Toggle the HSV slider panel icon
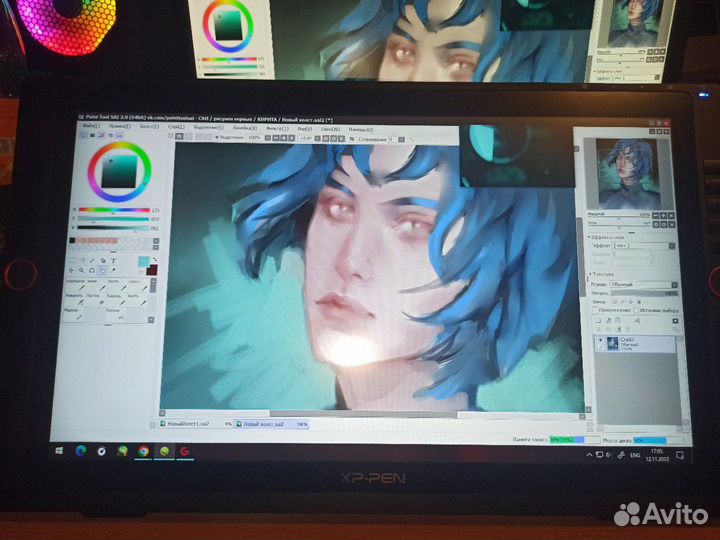 coord(101,135)
